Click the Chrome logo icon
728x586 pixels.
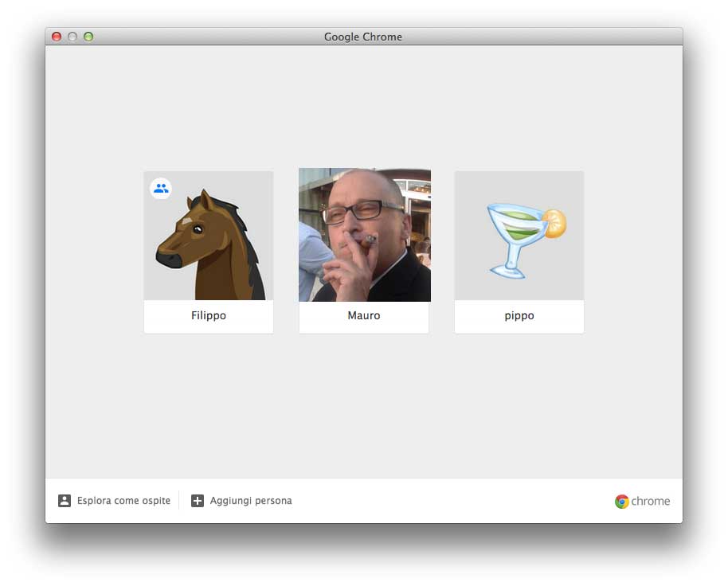pyautogui.click(x=622, y=501)
